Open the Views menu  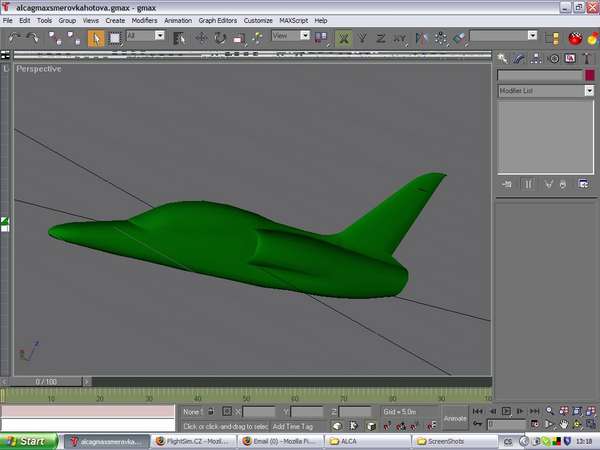point(91,20)
